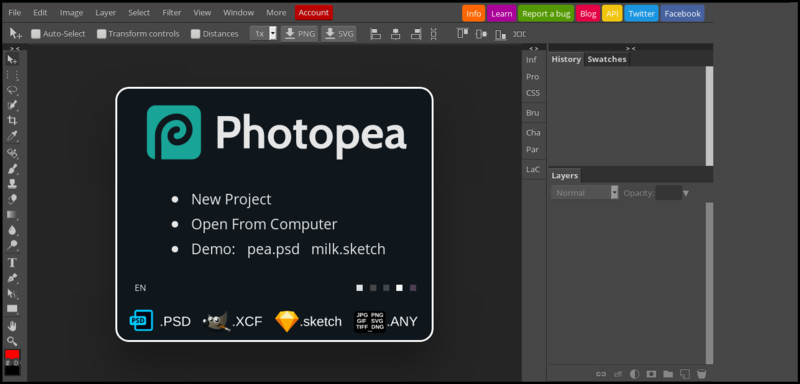Select the Gradient tool
Screen dimensions: 800x384
click(12, 215)
